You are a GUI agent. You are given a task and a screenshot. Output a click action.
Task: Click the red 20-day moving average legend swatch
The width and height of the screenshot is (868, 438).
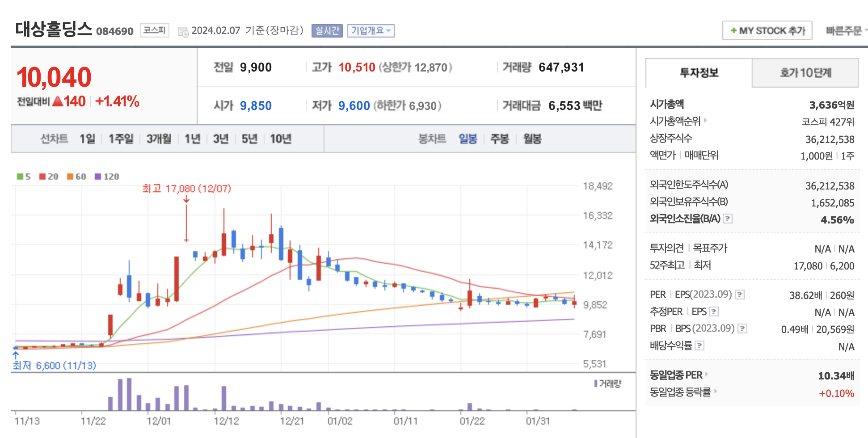(x=42, y=177)
